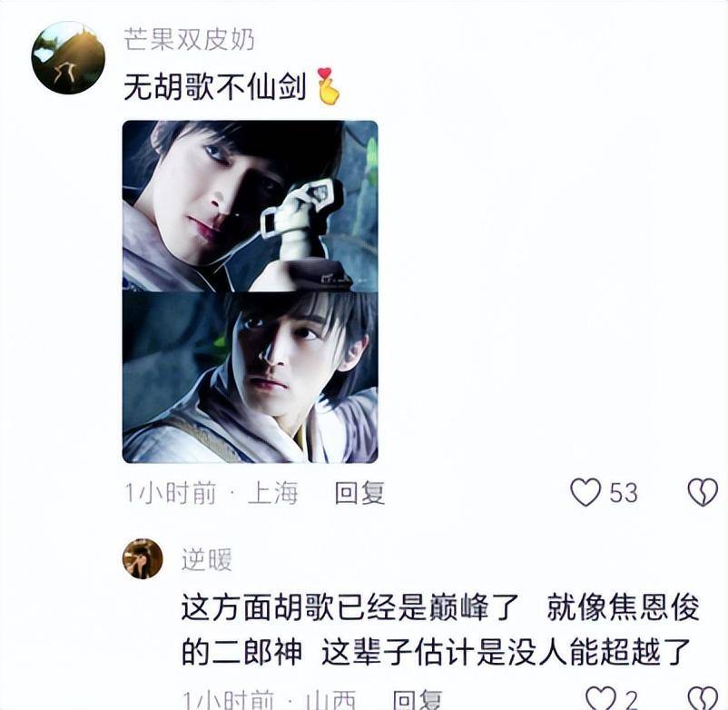
Task: Like the 芒果双皮奶 comment with heart icon
Action: coord(585,493)
